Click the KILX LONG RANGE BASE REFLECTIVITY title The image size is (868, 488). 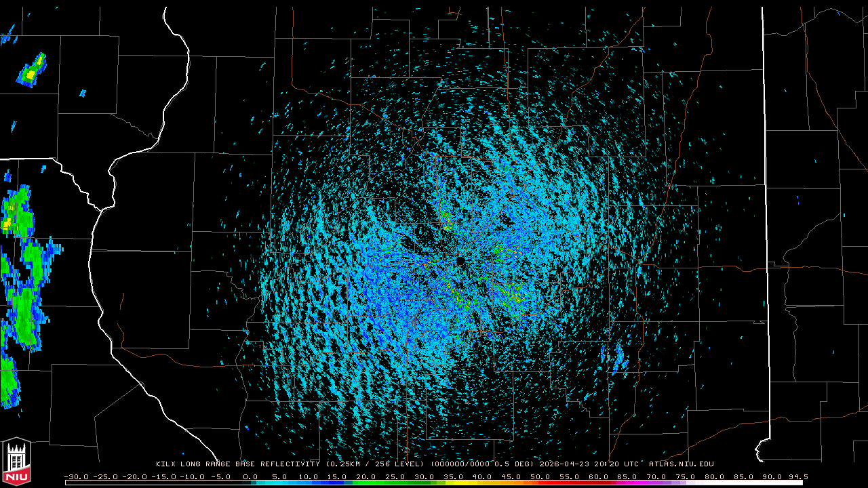coord(237,464)
